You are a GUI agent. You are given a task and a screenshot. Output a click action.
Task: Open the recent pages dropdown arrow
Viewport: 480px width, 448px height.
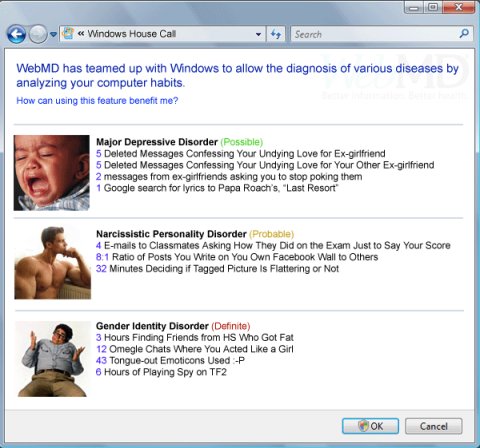(x=53, y=34)
